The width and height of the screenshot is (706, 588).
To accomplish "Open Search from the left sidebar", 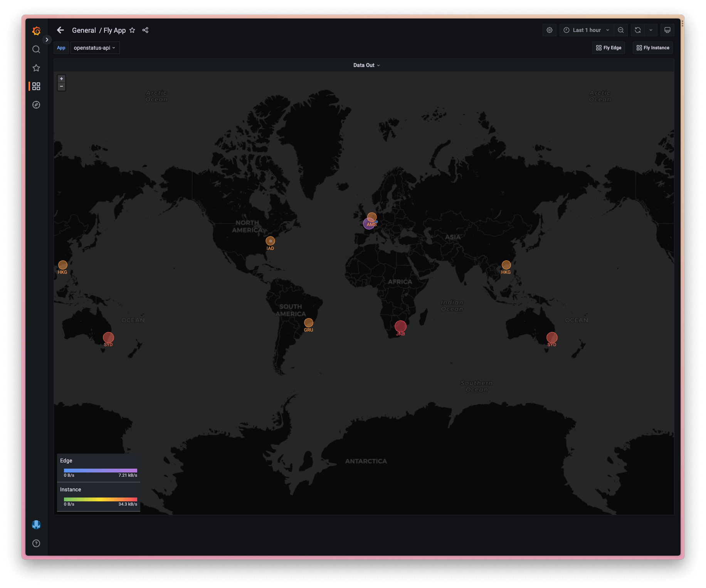I will point(36,49).
